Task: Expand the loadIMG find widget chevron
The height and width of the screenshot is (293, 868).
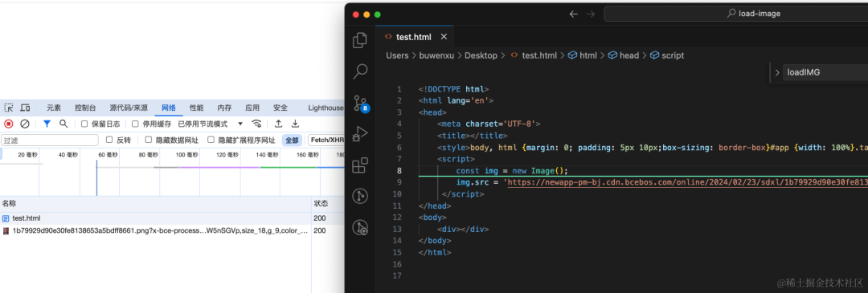Action: (x=777, y=72)
